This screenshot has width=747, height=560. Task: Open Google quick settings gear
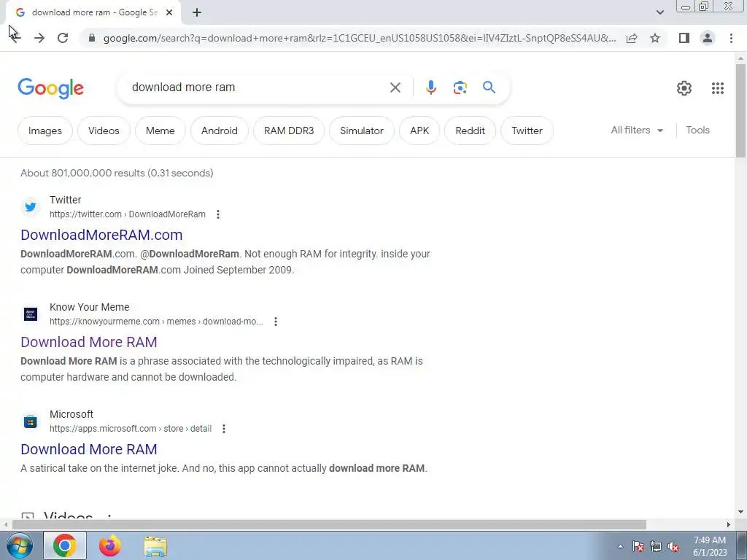tap(684, 88)
